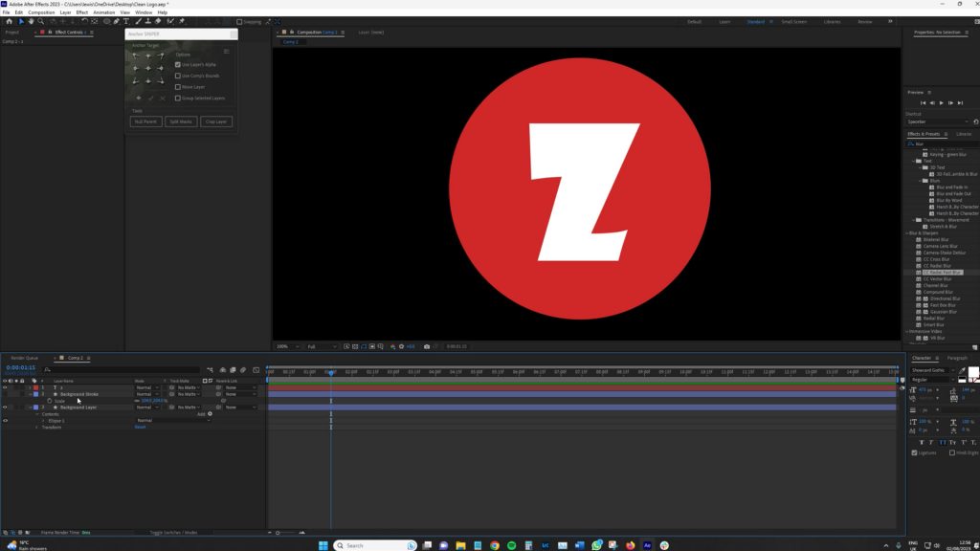Open the 100% magnification dropdown
This screenshot has height=551, width=980.
[287, 346]
